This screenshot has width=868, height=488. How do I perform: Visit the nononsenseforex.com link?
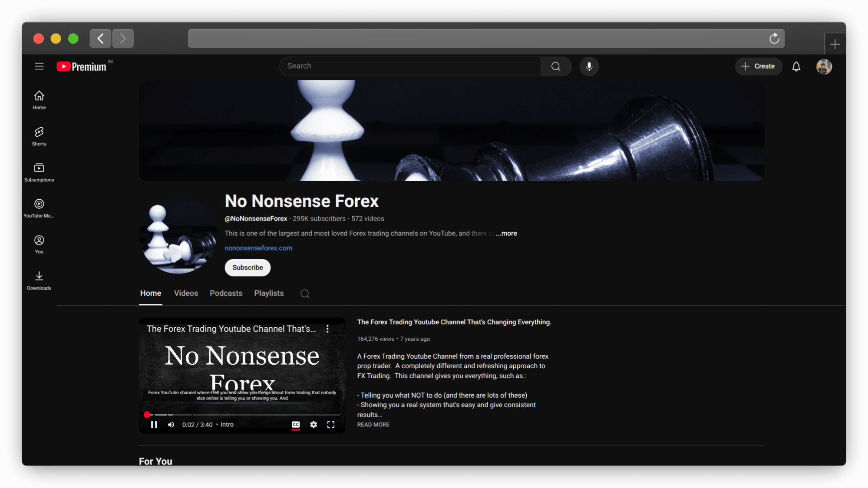click(x=258, y=248)
